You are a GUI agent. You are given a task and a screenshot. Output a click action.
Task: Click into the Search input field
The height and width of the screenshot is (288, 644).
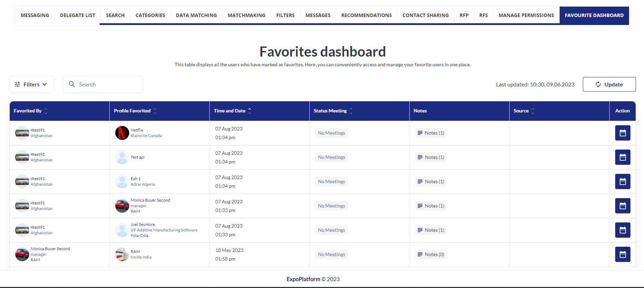[108, 84]
